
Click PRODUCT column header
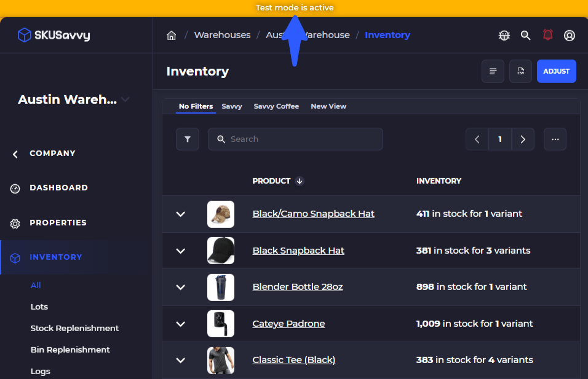click(271, 181)
